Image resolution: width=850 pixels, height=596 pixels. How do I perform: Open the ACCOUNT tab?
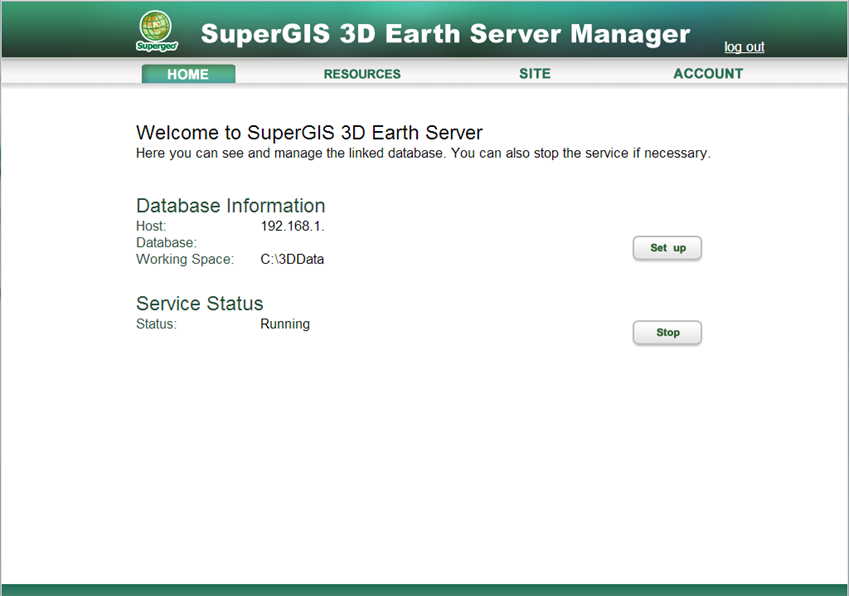[x=708, y=74]
